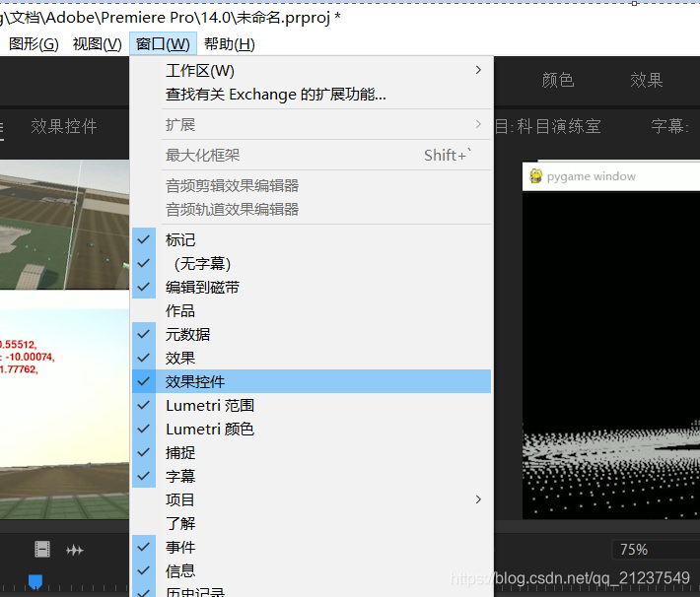Image resolution: width=700 pixels, height=597 pixels.
Task: Click the pygame window icon
Action: tap(535, 176)
